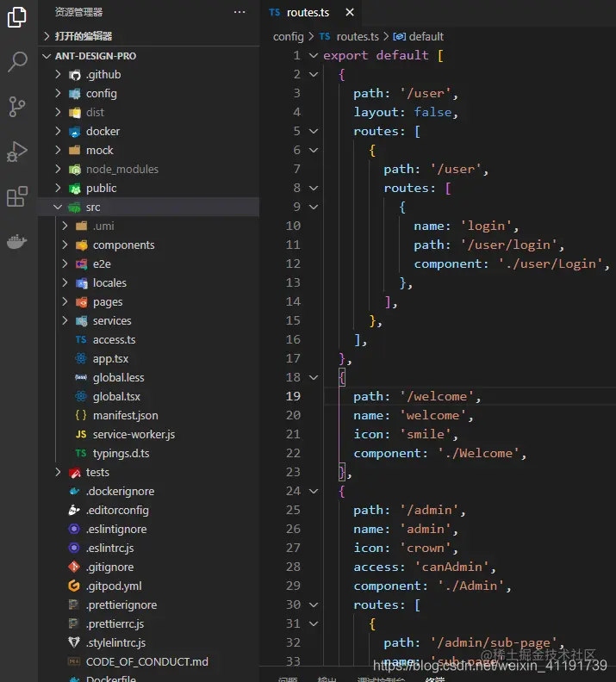This screenshot has height=682, width=616.
Task: Open typings.d.ts in the explorer
Action: tap(121, 454)
